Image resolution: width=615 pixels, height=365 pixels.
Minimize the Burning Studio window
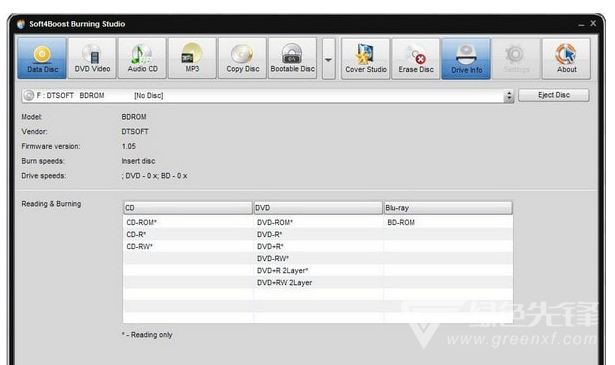pyautogui.click(x=581, y=25)
